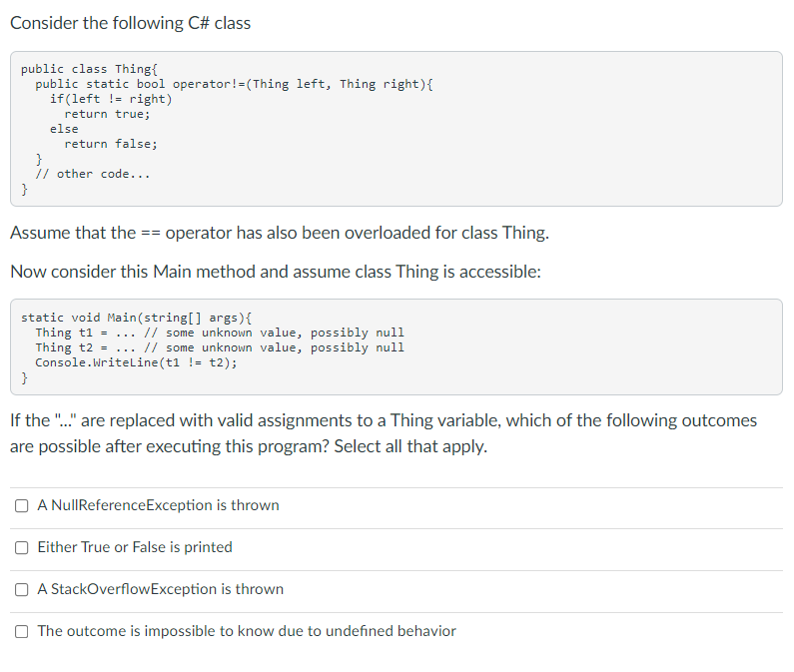Click the 'return true;' code line

tap(107, 114)
